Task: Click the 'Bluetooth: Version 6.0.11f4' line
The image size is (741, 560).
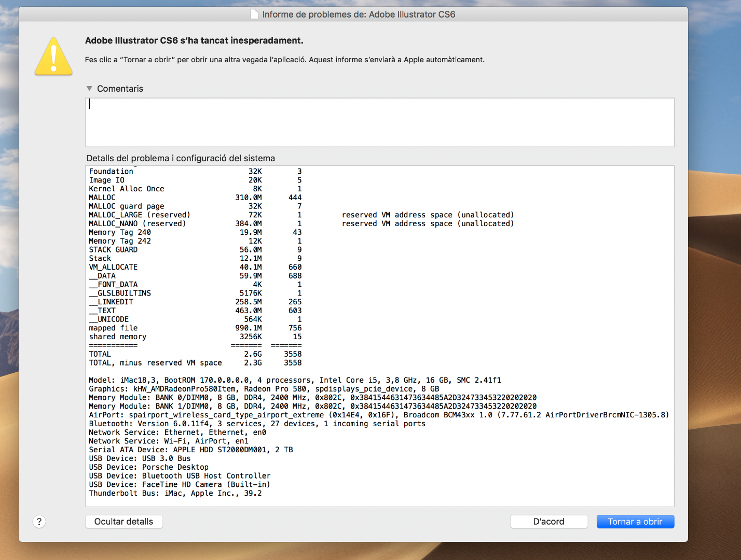Action: pos(257,424)
